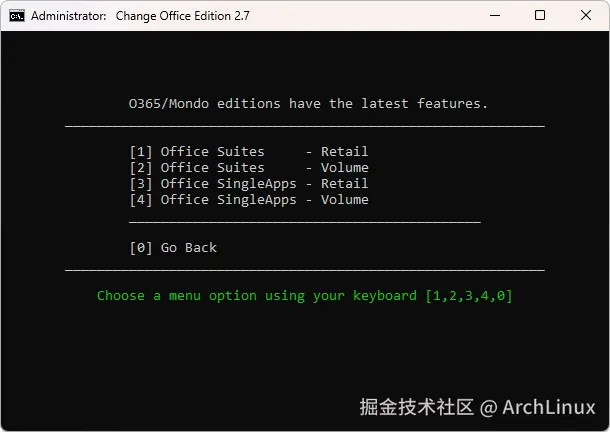
Task: Click the short divider above Go Back
Action: pyautogui.click(x=304, y=222)
